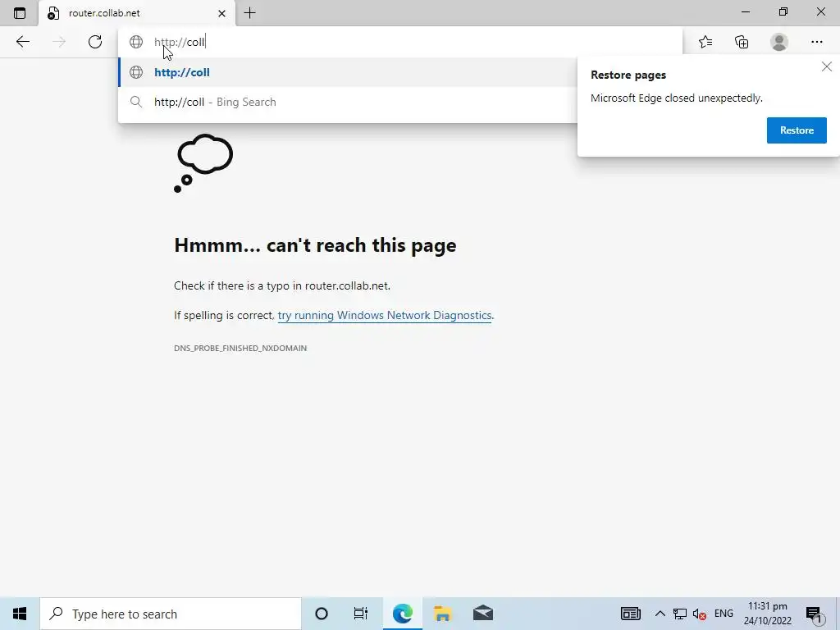
Task: Click the Restore button
Action: 797,130
